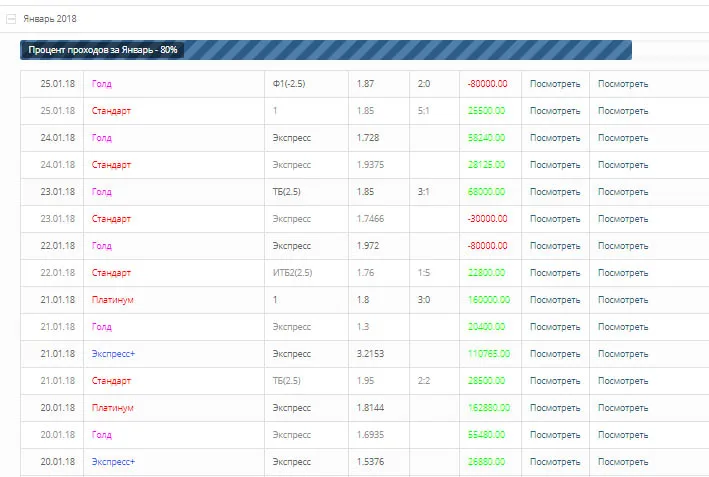Open Голд tariff in the 1.6935 odds row
Screen dimensions: 709x477
click(102, 435)
